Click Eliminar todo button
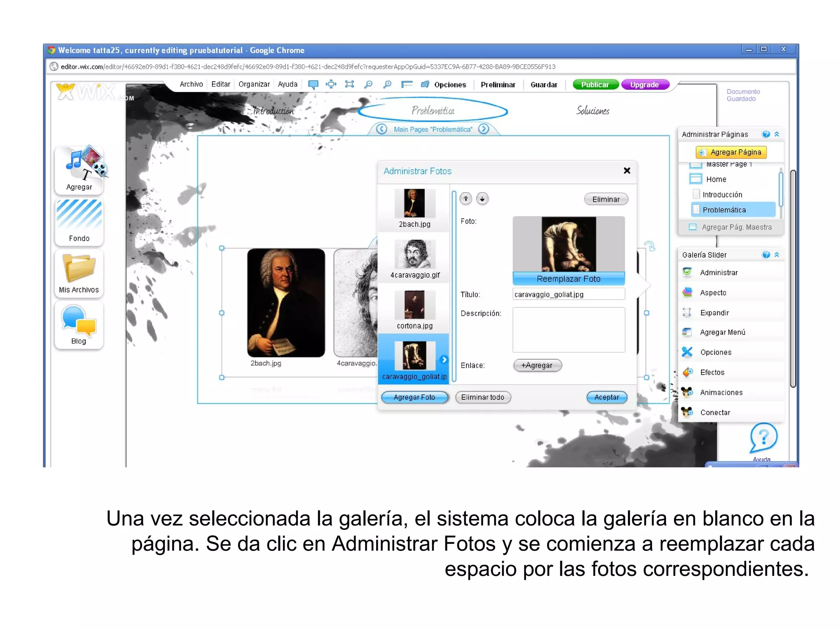 [483, 397]
